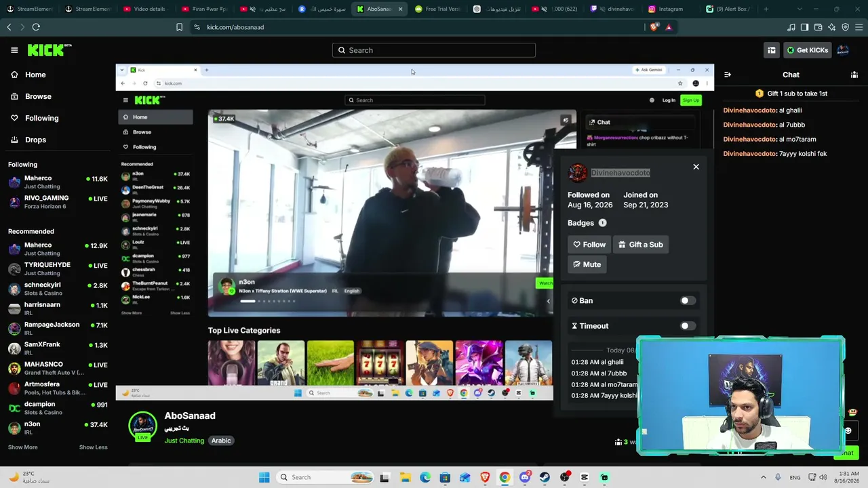Mute the user Divinehavocdoto
The image size is (868, 488).
[587, 264]
